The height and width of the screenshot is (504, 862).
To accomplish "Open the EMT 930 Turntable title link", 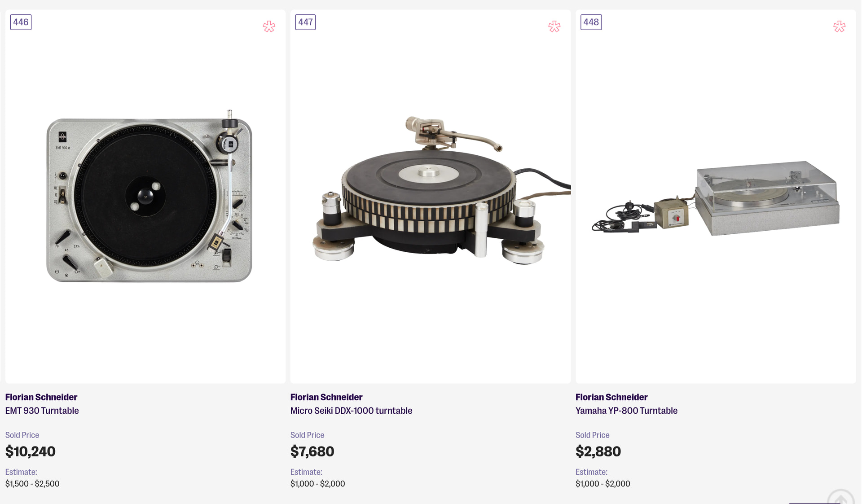I will point(42,411).
